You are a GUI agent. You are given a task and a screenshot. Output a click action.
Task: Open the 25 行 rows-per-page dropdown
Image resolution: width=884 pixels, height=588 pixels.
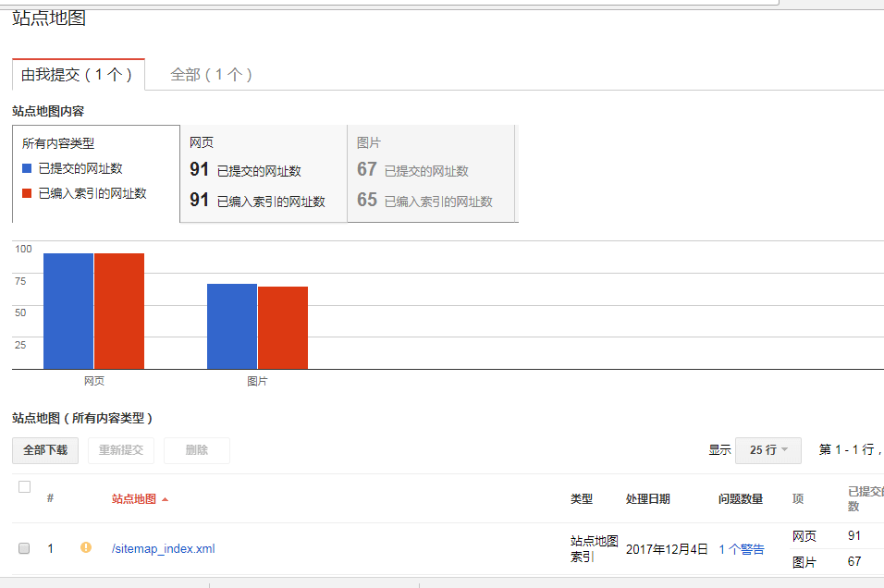pyautogui.click(x=767, y=450)
